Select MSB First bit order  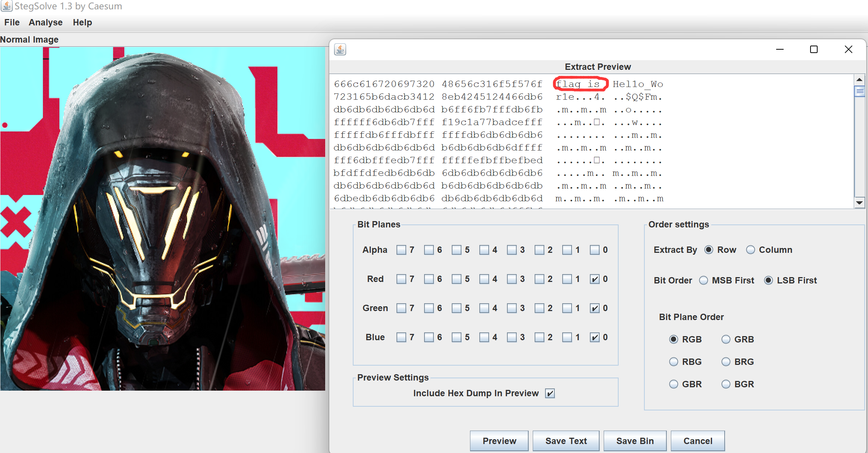(703, 280)
